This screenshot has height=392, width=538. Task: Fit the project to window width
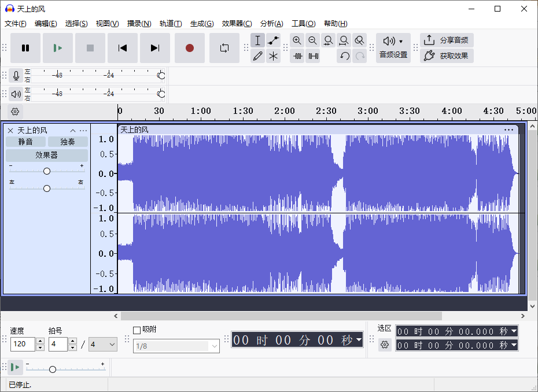pos(344,40)
